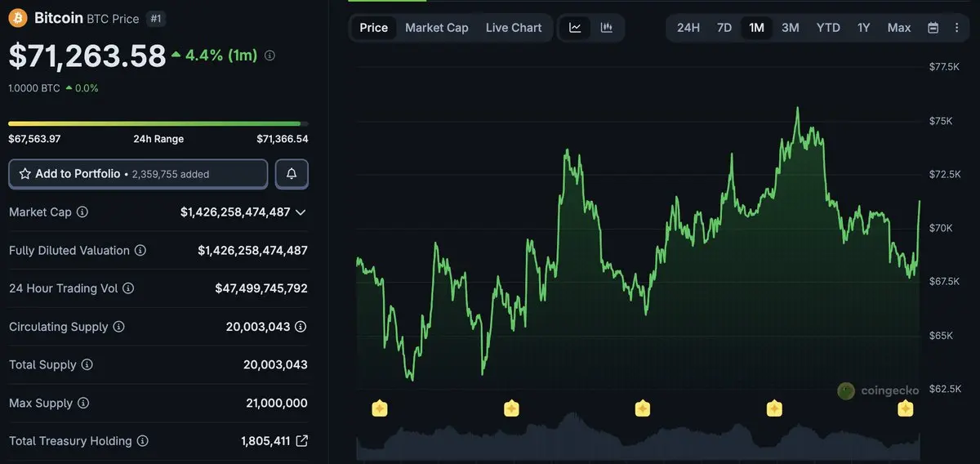
Task: Select the Max time range
Action: coord(899,28)
